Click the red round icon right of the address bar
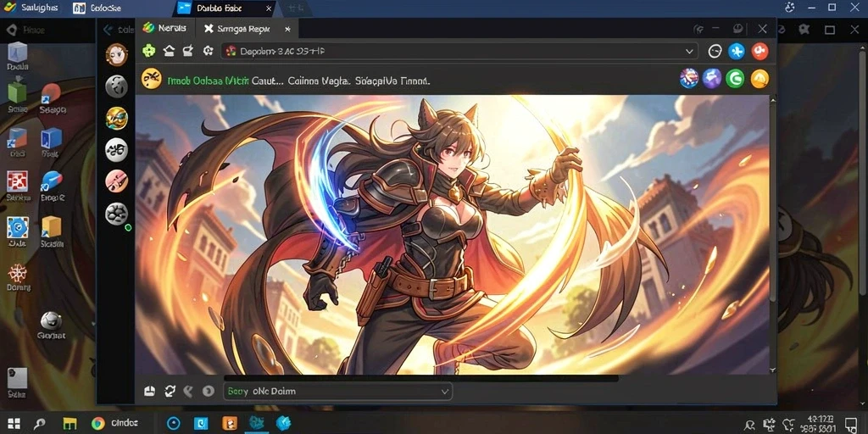868x434 pixels. [x=759, y=52]
